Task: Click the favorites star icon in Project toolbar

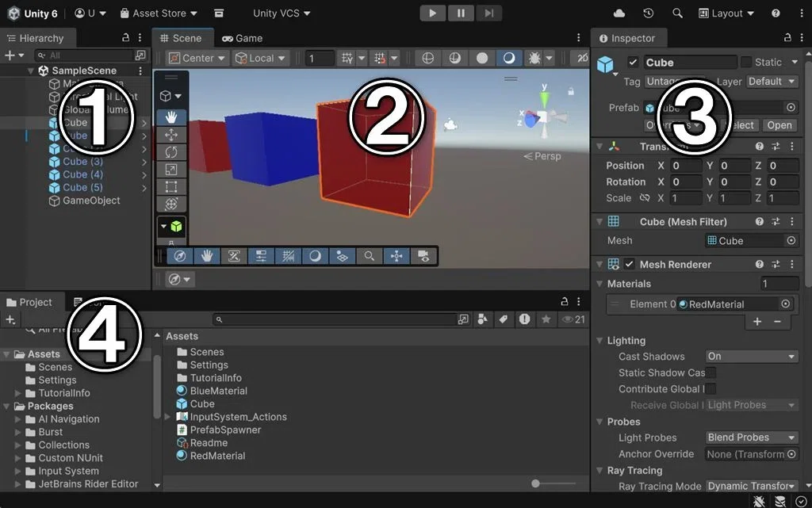Action: (546, 319)
